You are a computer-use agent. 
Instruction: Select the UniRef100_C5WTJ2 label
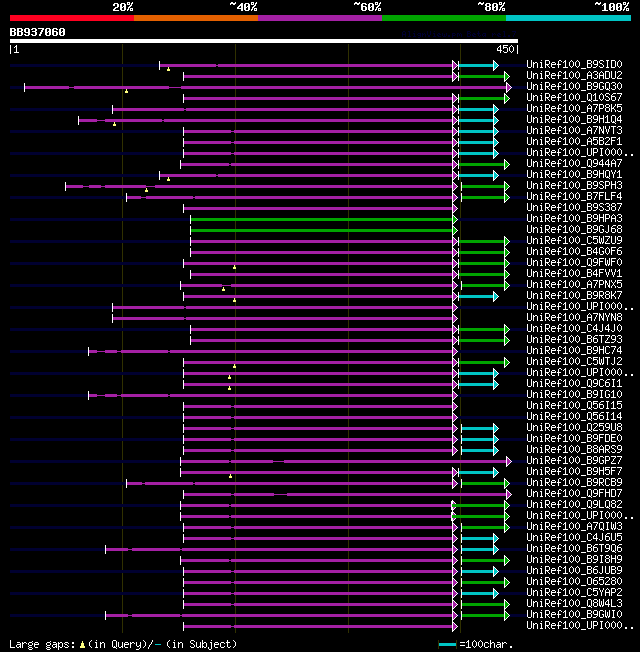pos(574,361)
